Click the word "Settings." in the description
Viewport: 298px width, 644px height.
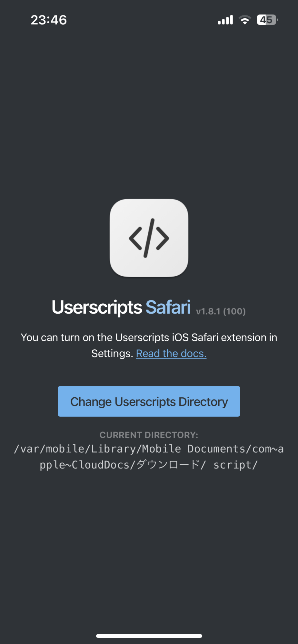[x=112, y=354]
